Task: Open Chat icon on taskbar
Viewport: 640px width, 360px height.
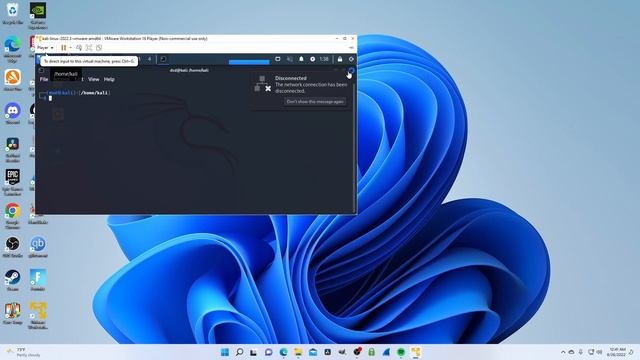Action: pos(269,352)
